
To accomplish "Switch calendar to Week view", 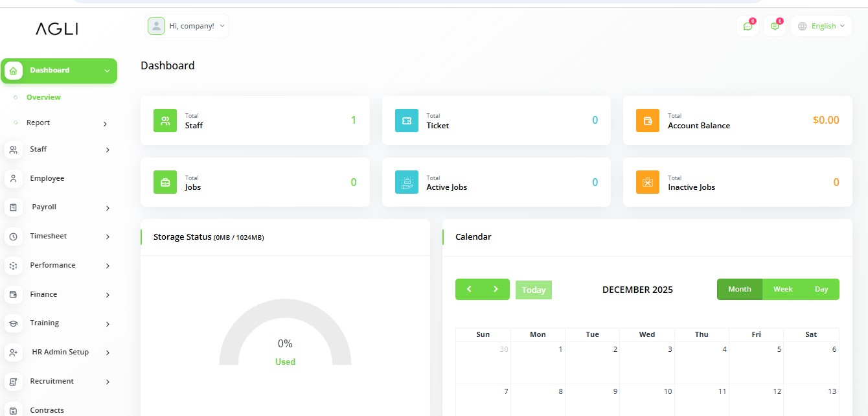I will 782,289.
